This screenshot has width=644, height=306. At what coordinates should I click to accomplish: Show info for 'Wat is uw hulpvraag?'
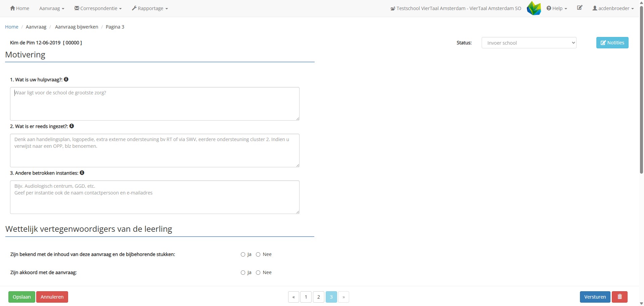tap(66, 79)
